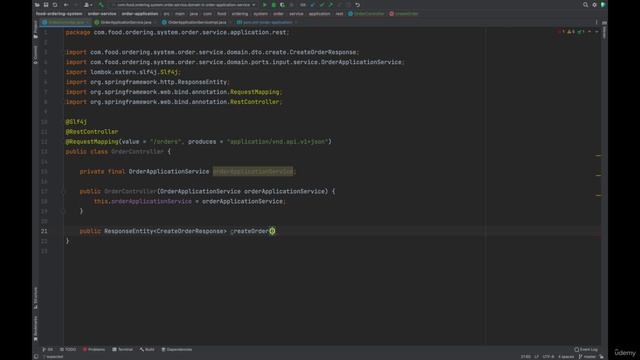Click the inspection warnings indicator in editor
The image size is (640, 360).
click(572, 31)
